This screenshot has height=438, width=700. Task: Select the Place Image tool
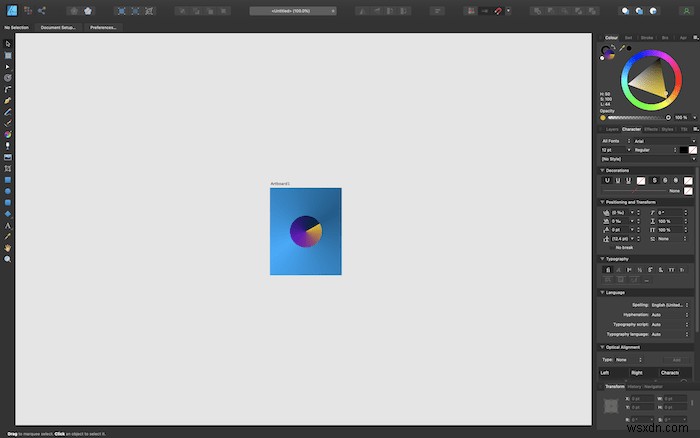[8, 157]
